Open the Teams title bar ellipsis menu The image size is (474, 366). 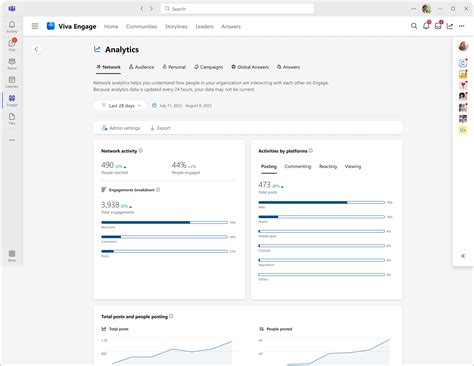414,9
